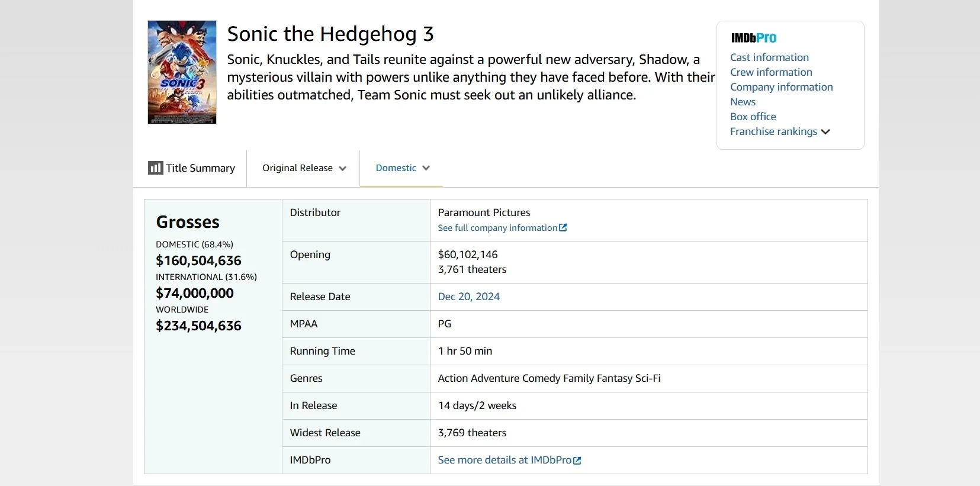Click the Sonic the Hedgehog 3 title heading
980x486 pixels.
coord(330,34)
